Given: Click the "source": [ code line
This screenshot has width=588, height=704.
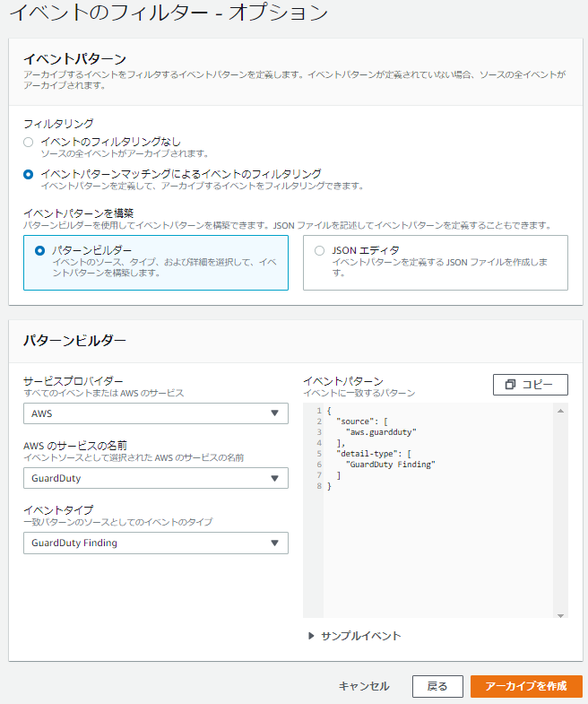Looking at the screenshot, I should coord(362,422).
